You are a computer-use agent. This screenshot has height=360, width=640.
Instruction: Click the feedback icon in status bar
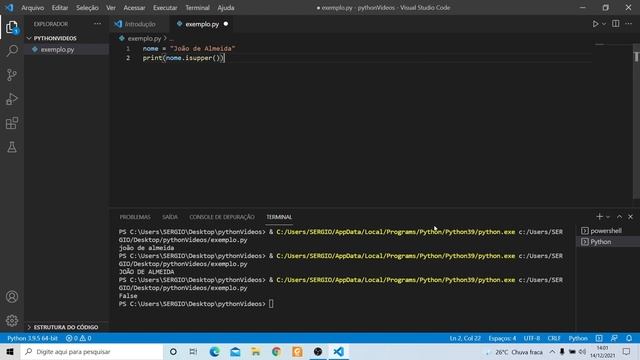(614, 338)
